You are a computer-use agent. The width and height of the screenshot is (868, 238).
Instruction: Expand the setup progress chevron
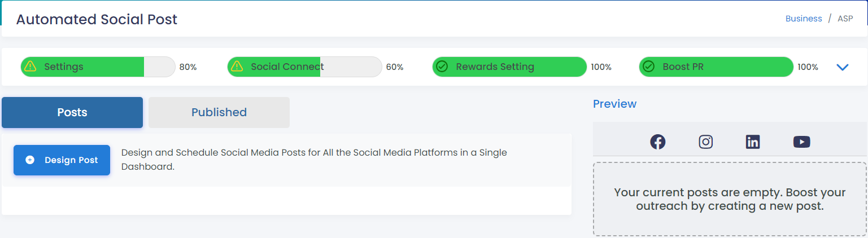click(x=842, y=67)
